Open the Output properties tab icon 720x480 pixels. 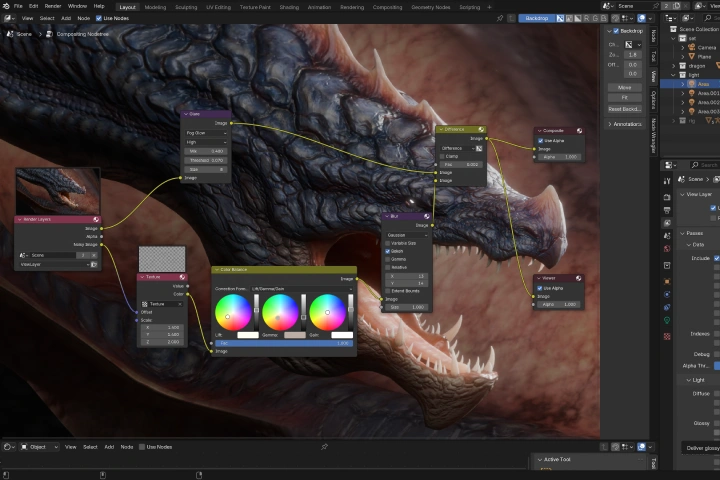click(667, 210)
